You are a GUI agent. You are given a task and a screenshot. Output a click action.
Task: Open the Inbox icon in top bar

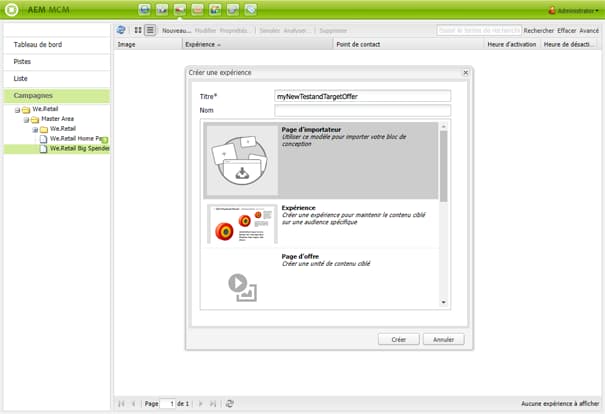[x=198, y=9]
